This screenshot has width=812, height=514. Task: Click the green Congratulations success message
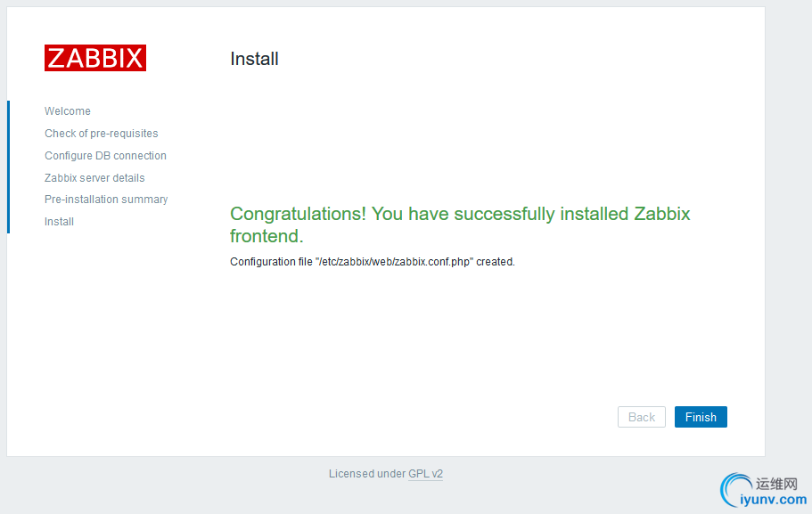point(460,215)
